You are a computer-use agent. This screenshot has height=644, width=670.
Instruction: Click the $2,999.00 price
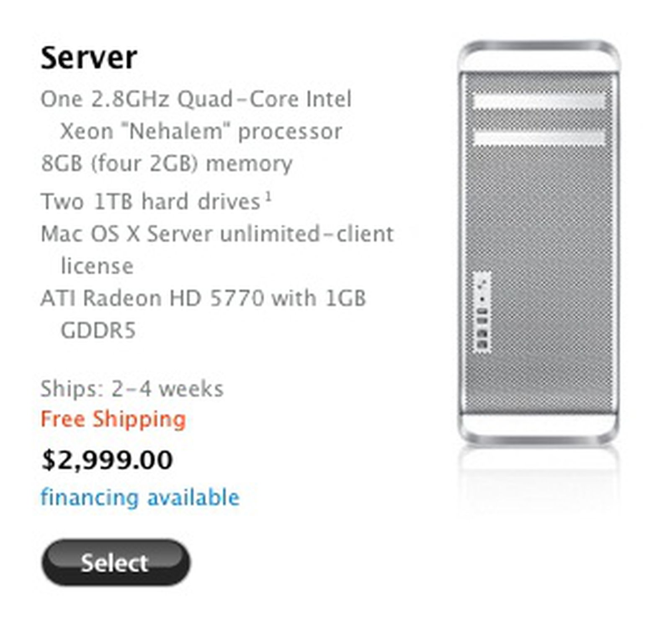(x=107, y=460)
